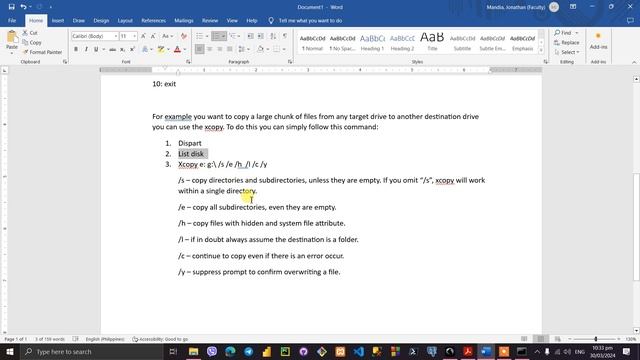Click the Windows taskbar search box
This screenshot has height=360, width=640.
tap(91, 351)
